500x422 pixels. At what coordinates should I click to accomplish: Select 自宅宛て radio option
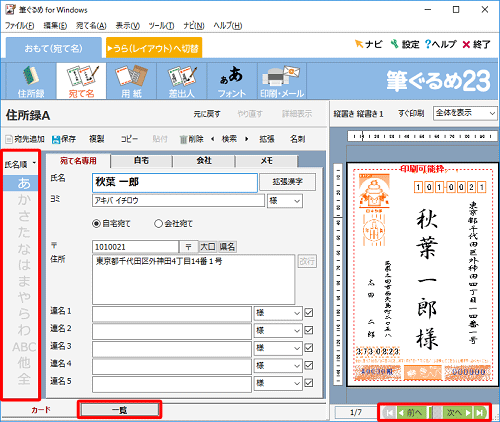(x=111, y=223)
